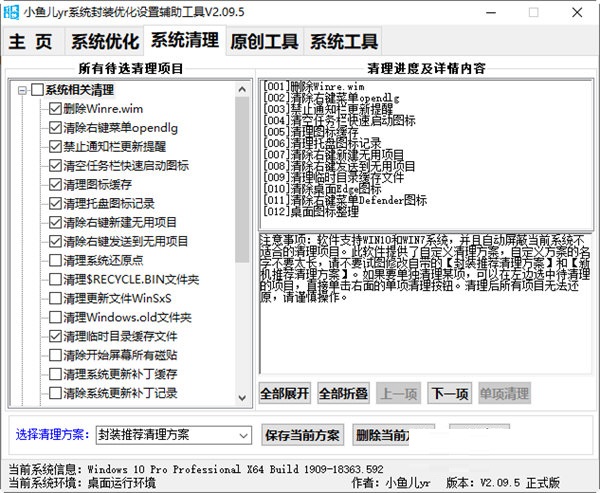Click the app logo icon in title bar
The image size is (600, 493).
tap(11, 12)
